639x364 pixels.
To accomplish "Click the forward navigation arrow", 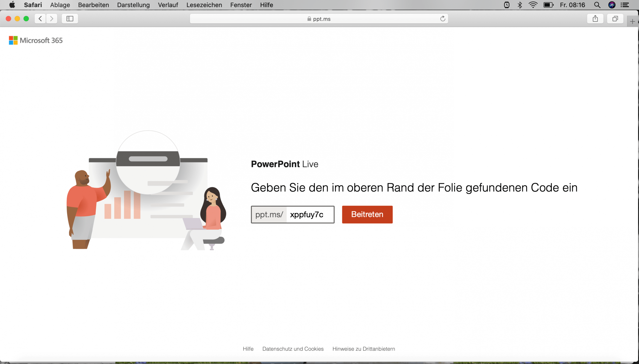I will pos(52,18).
